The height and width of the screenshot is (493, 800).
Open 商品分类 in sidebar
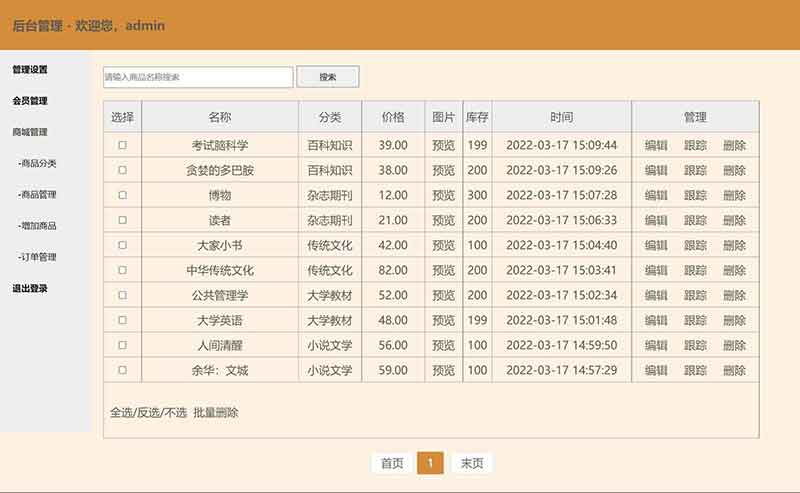(x=38, y=163)
